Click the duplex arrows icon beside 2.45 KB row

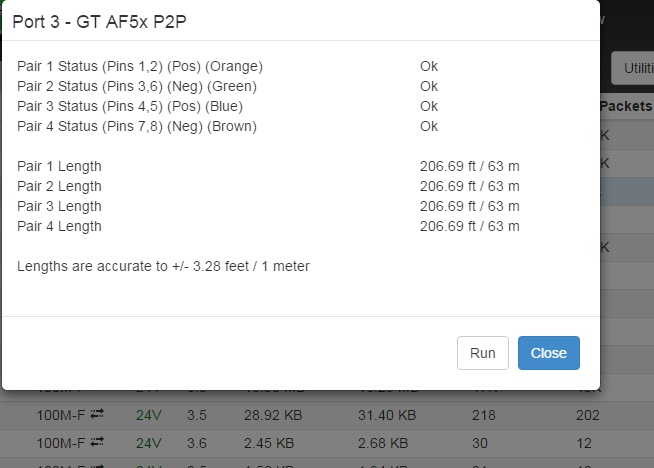click(97, 442)
